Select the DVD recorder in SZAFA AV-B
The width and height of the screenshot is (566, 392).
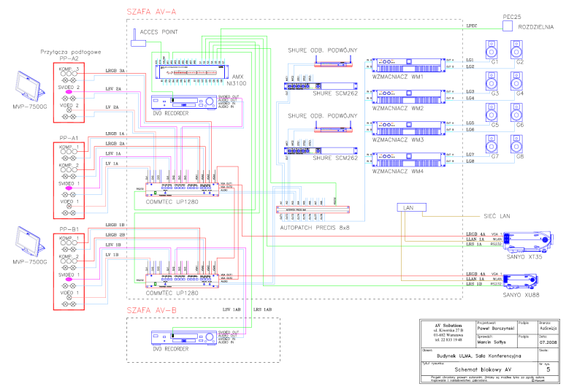(184, 338)
